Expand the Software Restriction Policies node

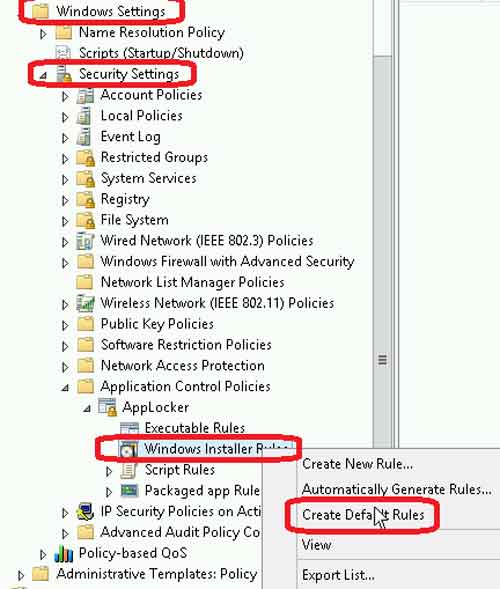65,346
